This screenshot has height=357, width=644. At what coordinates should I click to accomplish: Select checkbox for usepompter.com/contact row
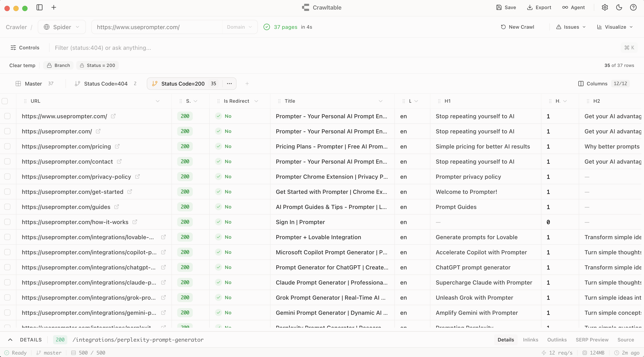pos(8,161)
